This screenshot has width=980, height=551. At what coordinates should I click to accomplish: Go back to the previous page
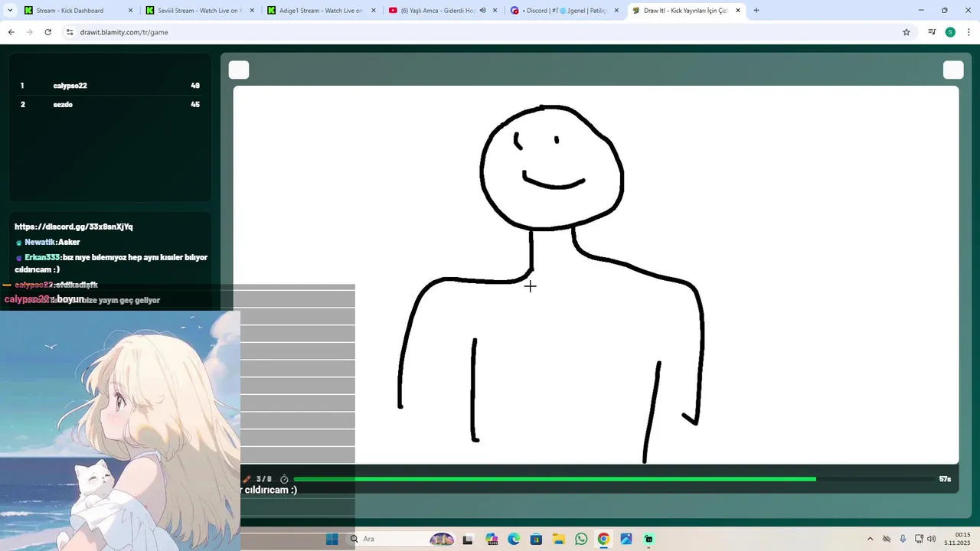[x=11, y=32]
